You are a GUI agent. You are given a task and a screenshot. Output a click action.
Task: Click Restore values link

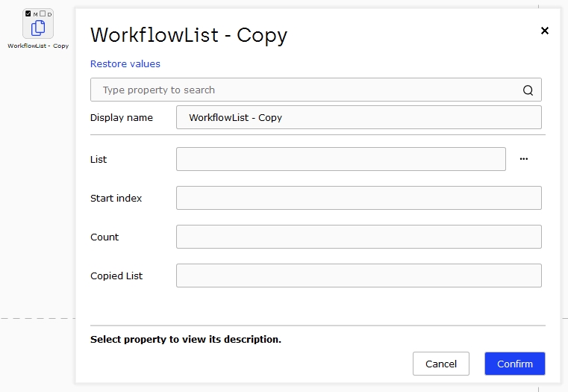coord(125,63)
